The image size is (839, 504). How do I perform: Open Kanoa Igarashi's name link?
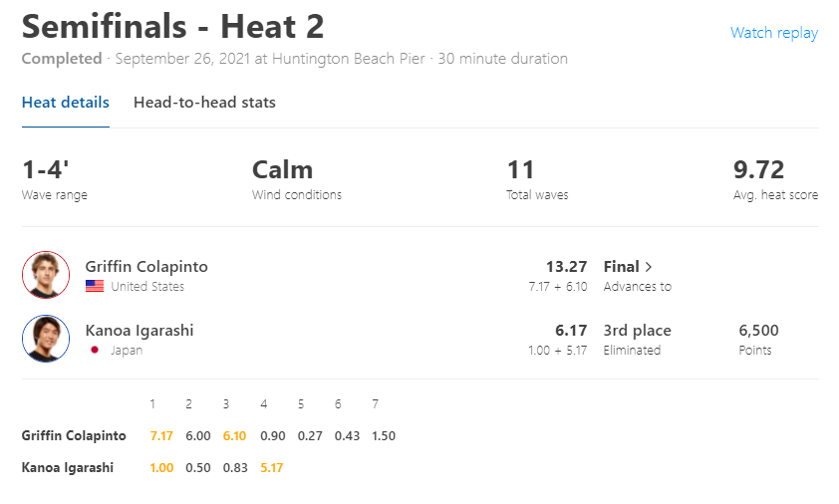(140, 330)
